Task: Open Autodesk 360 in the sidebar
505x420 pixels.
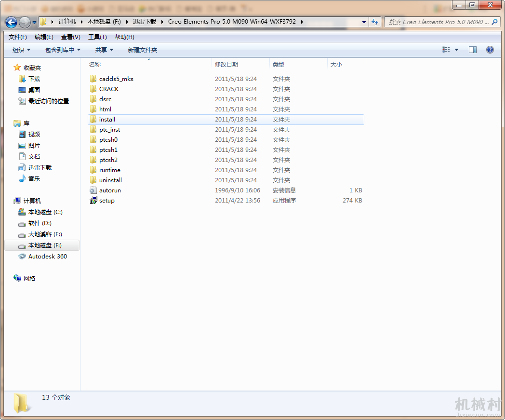Action: (48, 256)
